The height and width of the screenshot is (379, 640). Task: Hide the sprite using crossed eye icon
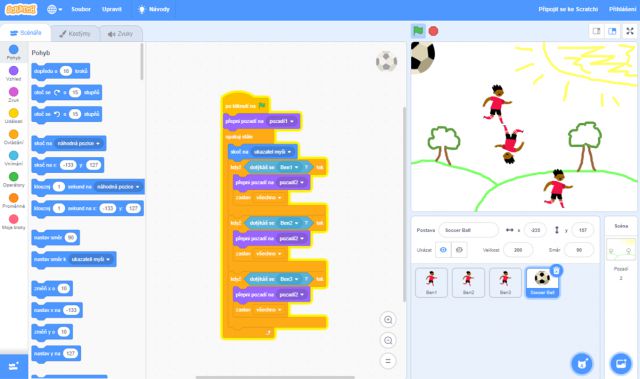[459, 250]
